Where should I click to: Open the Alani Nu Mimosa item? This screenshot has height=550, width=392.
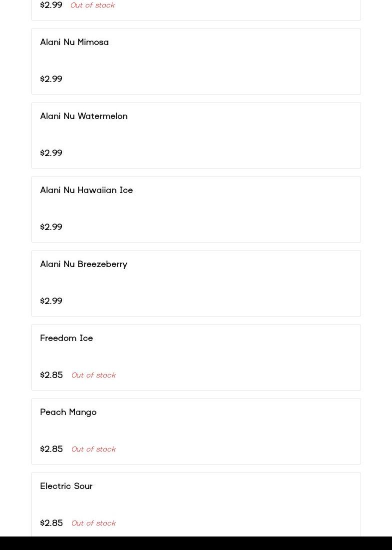[74, 42]
